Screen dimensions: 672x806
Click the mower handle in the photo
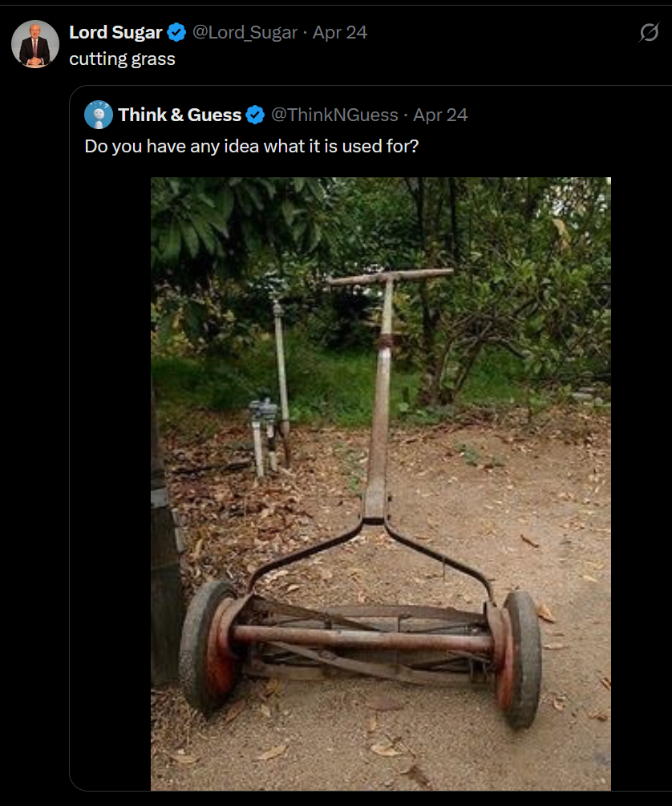pos(391,277)
